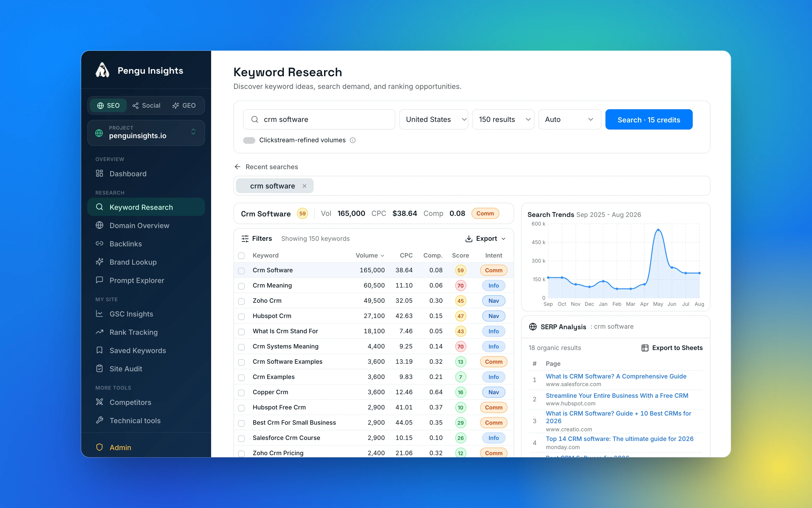
Task: Click the share icon in Social tab
Action: click(136, 105)
